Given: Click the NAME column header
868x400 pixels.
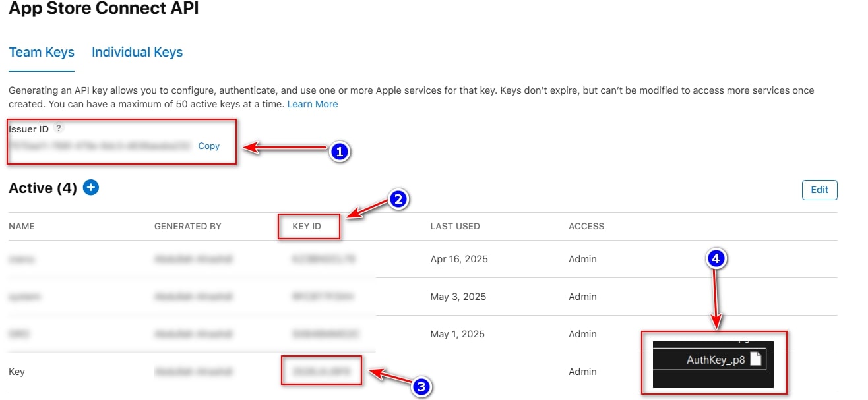Looking at the screenshot, I should 22,226.
